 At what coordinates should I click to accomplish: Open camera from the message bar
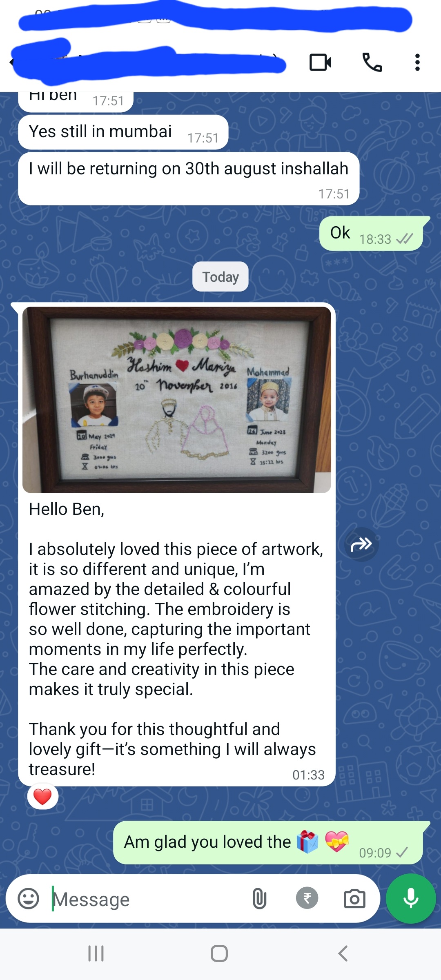[x=354, y=899]
